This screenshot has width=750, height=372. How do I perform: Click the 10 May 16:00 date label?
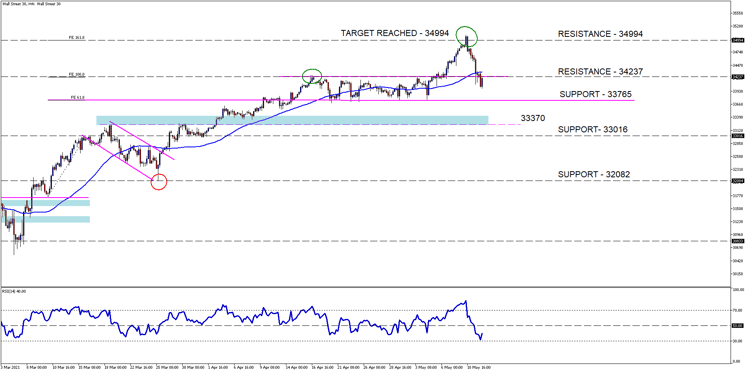(478, 367)
